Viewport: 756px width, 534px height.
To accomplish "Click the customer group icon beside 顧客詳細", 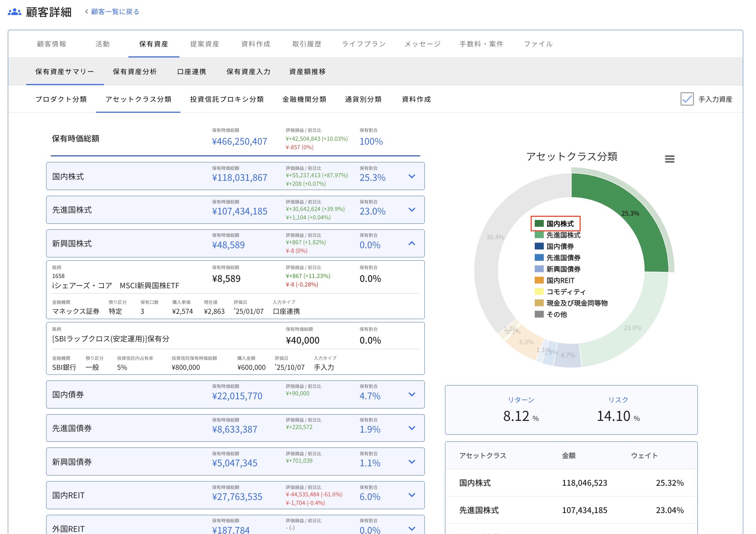I will pos(15,12).
